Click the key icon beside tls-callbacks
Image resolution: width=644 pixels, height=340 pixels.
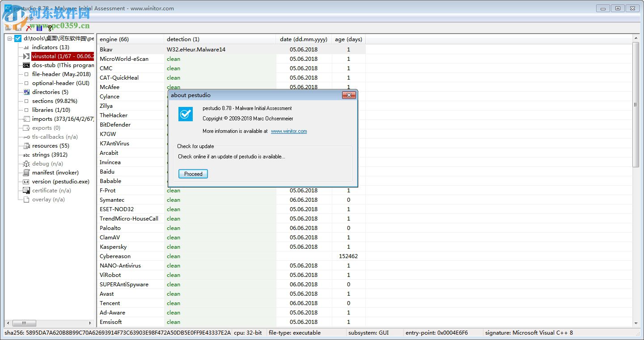(x=26, y=137)
